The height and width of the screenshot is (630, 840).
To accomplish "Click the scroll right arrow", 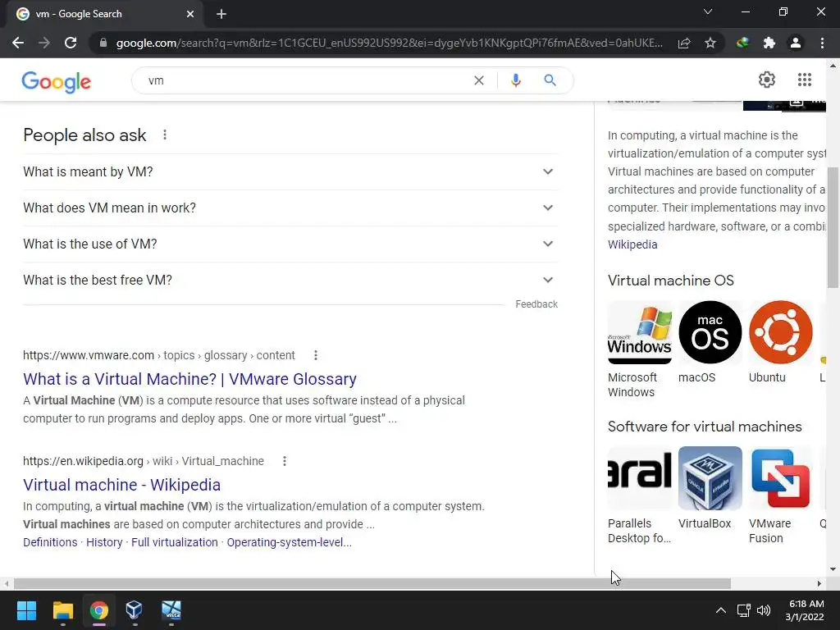I will click(x=819, y=583).
